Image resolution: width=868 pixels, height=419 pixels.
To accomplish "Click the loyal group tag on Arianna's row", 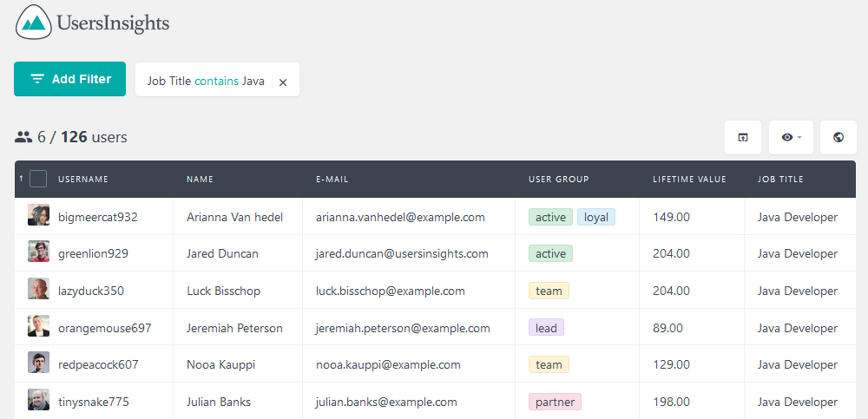I will click(x=596, y=217).
